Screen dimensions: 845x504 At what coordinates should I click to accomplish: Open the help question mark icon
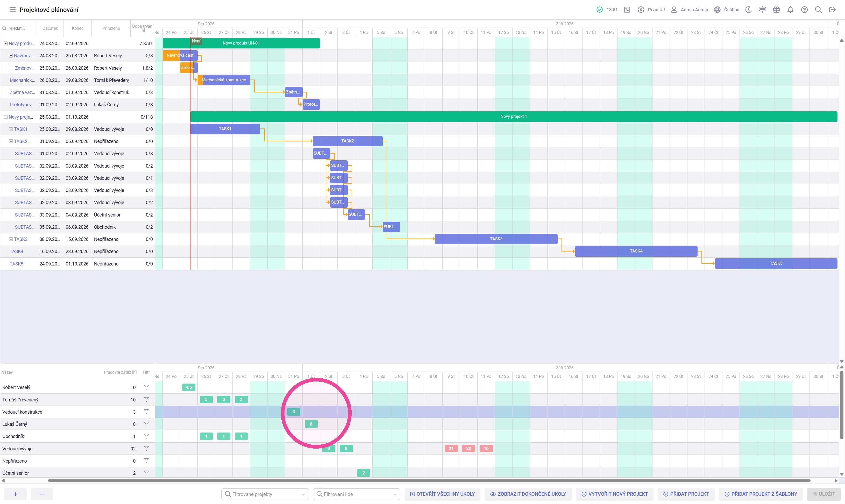(x=804, y=10)
